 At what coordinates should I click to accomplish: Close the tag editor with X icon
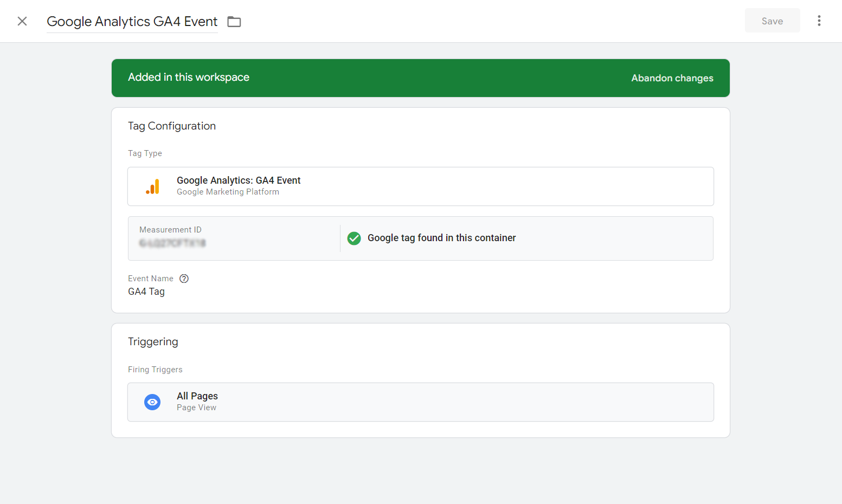(x=22, y=21)
